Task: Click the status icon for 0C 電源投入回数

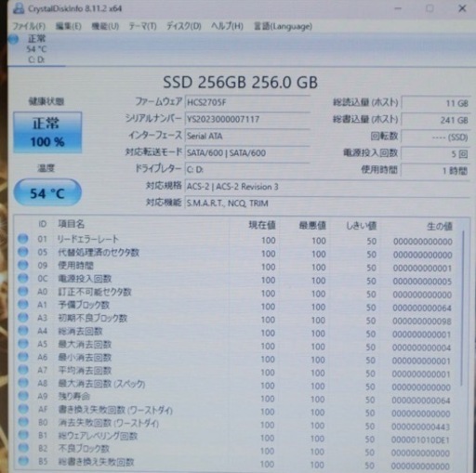Action: (23, 278)
